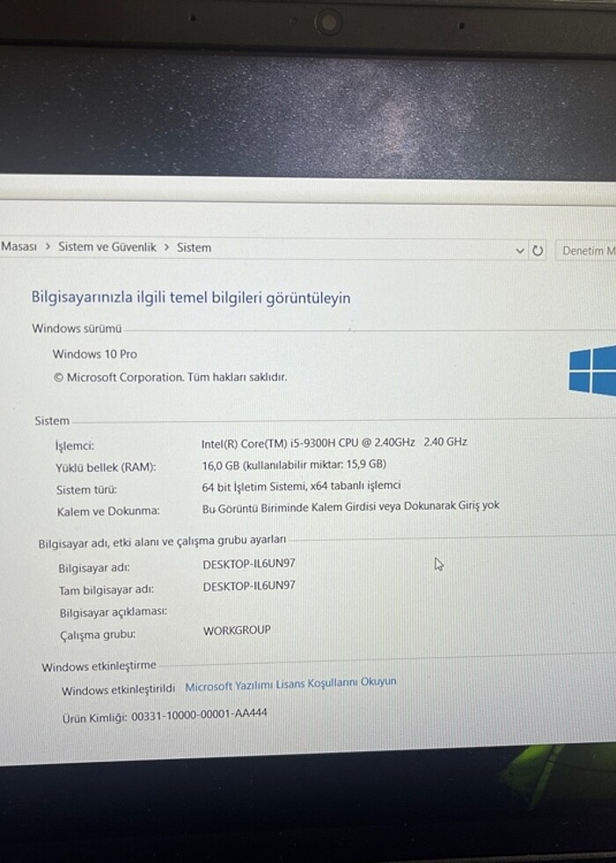The width and height of the screenshot is (616, 863).
Task: Open the address bar history dropdown arrow
Action: [x=520, y=250]
